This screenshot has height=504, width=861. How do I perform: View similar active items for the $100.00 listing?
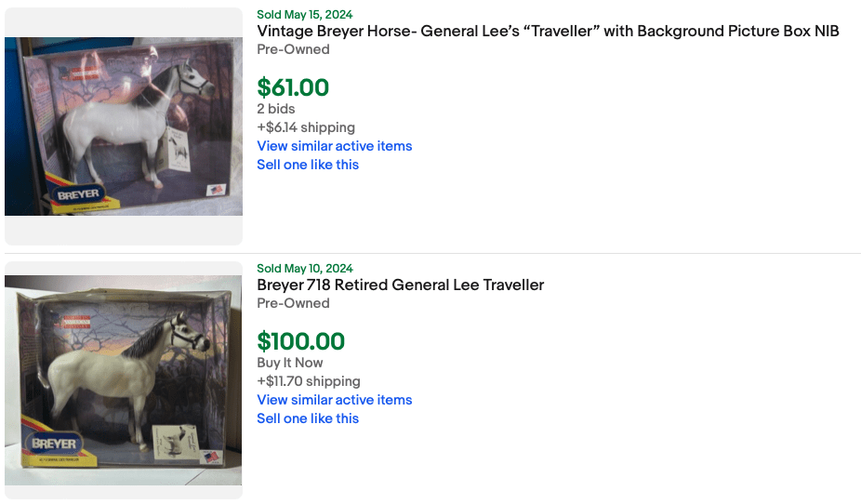pos(334,400)
